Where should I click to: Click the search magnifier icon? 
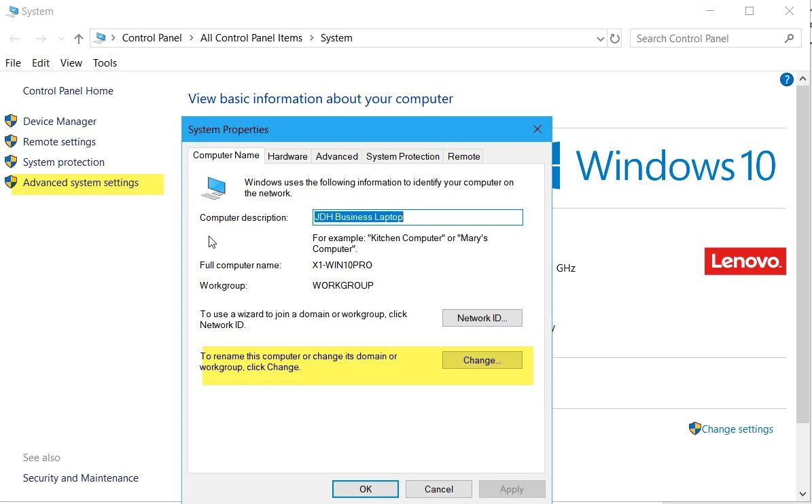click(789, 38)
